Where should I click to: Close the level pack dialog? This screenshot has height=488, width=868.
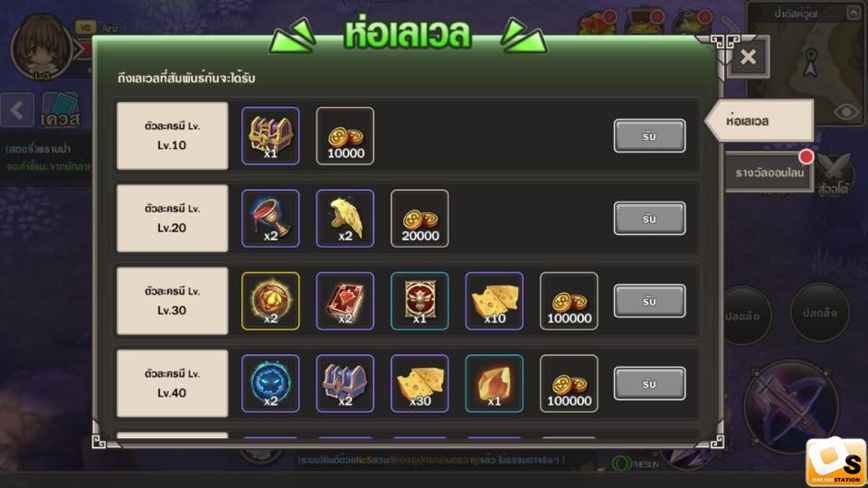pos(748,56)
